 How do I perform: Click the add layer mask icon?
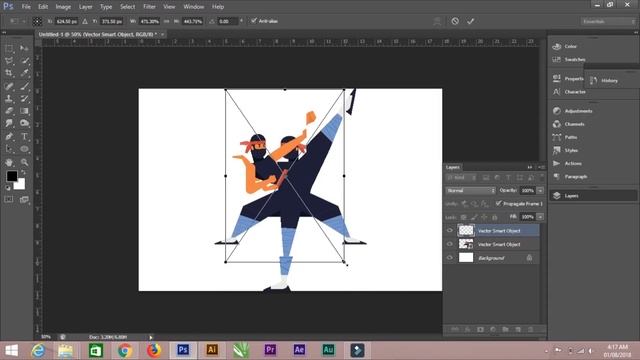point(480,329)
